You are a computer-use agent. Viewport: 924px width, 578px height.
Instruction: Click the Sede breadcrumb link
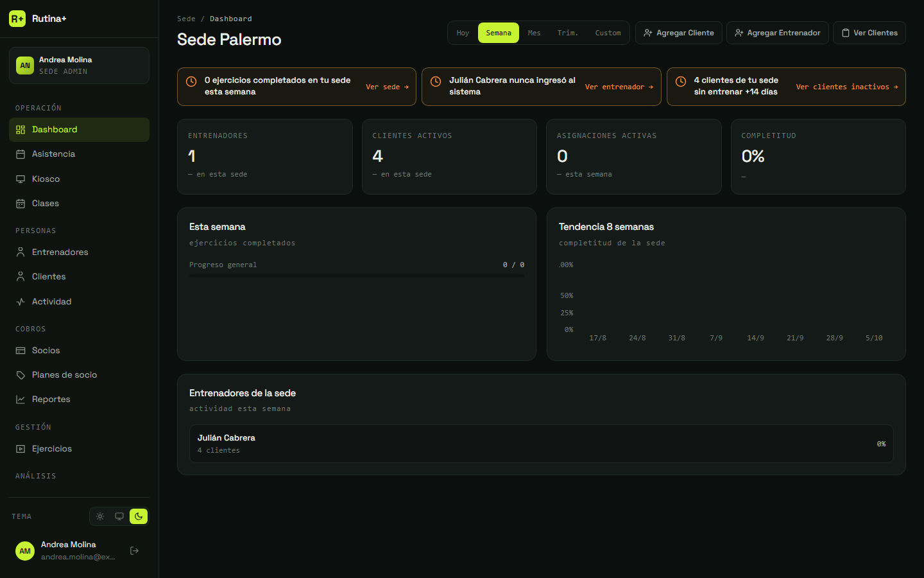[x=186, y=19]
